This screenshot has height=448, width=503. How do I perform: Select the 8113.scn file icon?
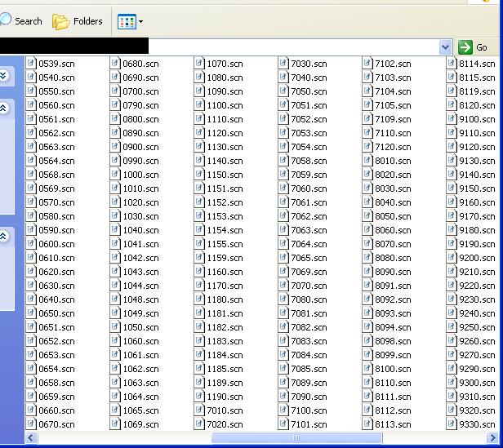[x=367, y=424]
